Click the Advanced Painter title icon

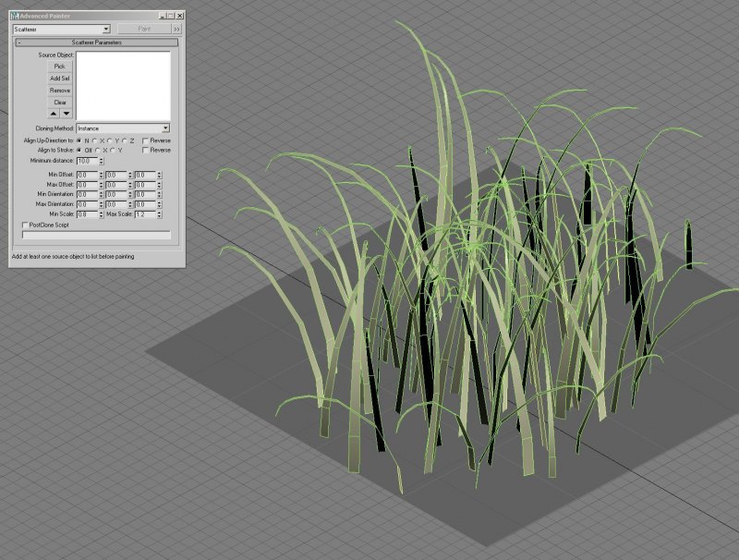point(14,16)
